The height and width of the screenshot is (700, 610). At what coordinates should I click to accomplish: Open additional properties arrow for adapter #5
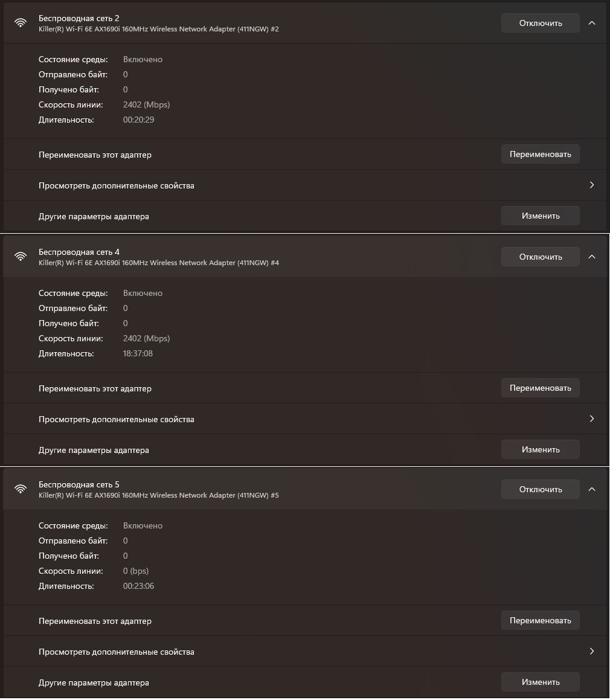592,651
